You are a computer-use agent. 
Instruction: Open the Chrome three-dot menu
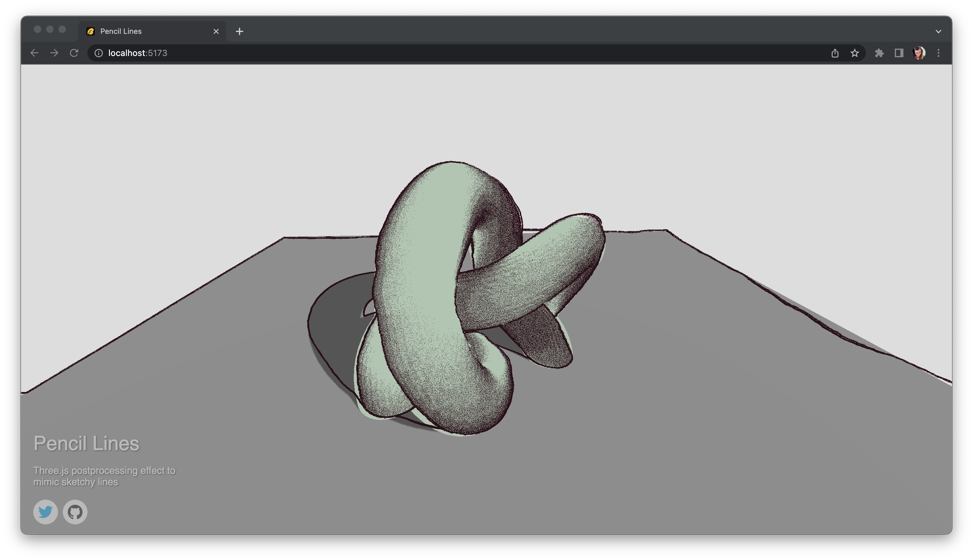coord(939,53)
